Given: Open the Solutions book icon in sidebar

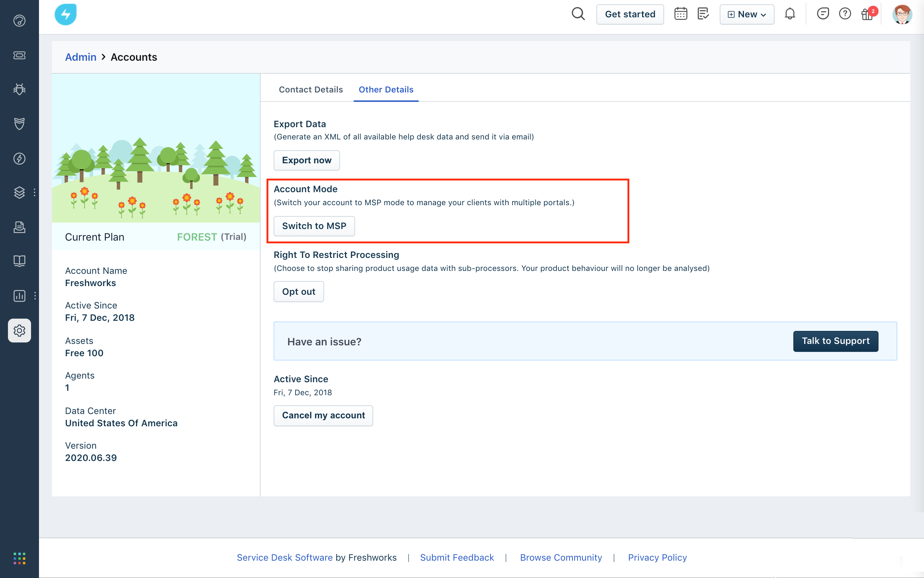Looking at the screenshot, I should point(19,261).
